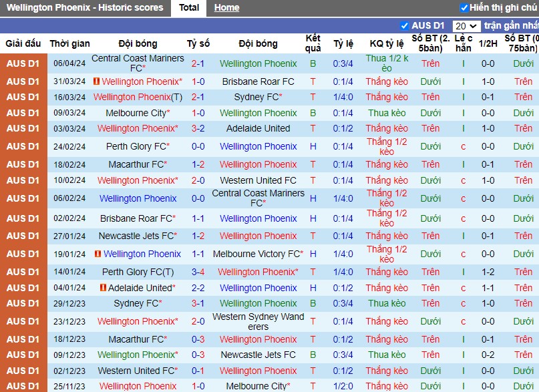Open the Home tab
This screenshot has width=539, height=392.
[x=226, y=7]
